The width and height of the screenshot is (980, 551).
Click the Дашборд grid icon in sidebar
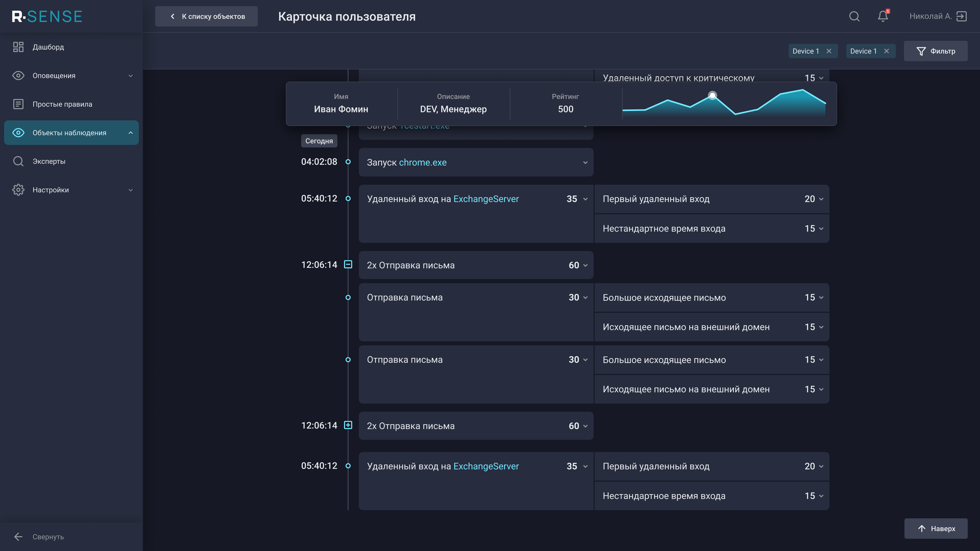click(18, 47)
